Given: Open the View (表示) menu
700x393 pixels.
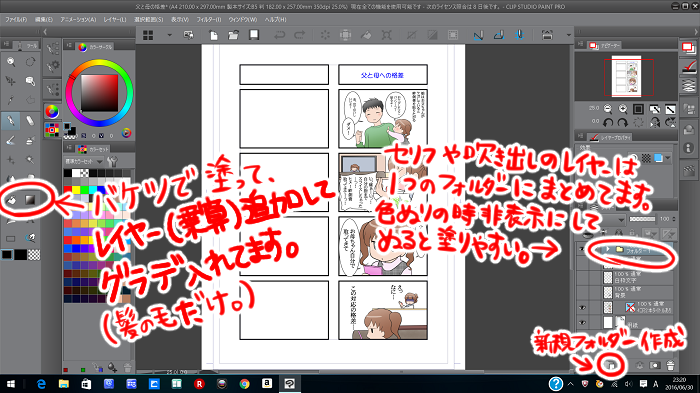Looking at the screenshot, I should pos(179,20).
